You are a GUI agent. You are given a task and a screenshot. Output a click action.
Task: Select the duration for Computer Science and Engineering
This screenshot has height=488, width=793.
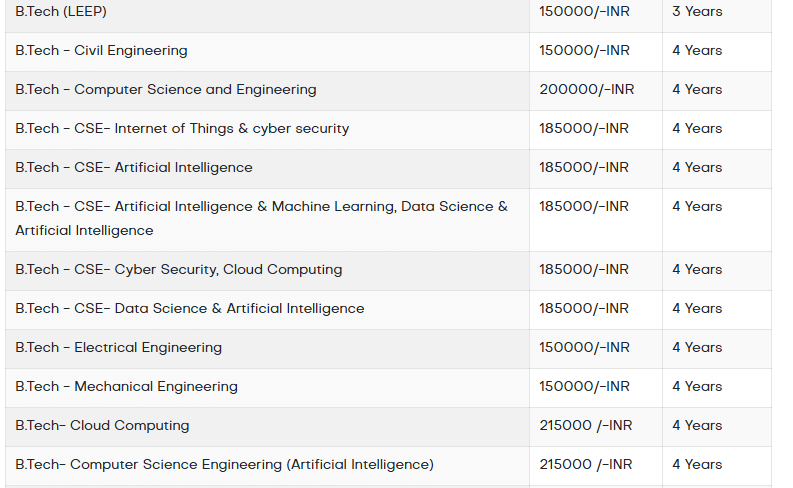coord(697,90)
